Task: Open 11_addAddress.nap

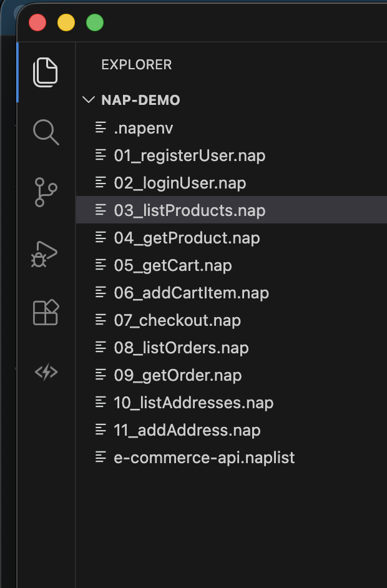Action: pyautogui.click(x=232, y=429)
